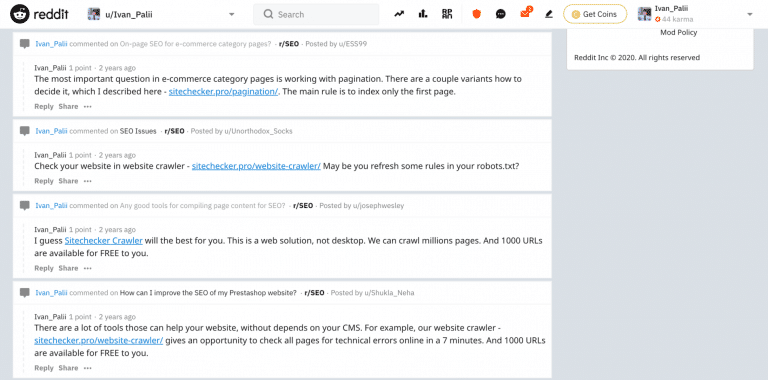Image resolution: width=768 pixels, height=380 pixels.
Task: Reply to the robots.txt comment
Action: 44,181
